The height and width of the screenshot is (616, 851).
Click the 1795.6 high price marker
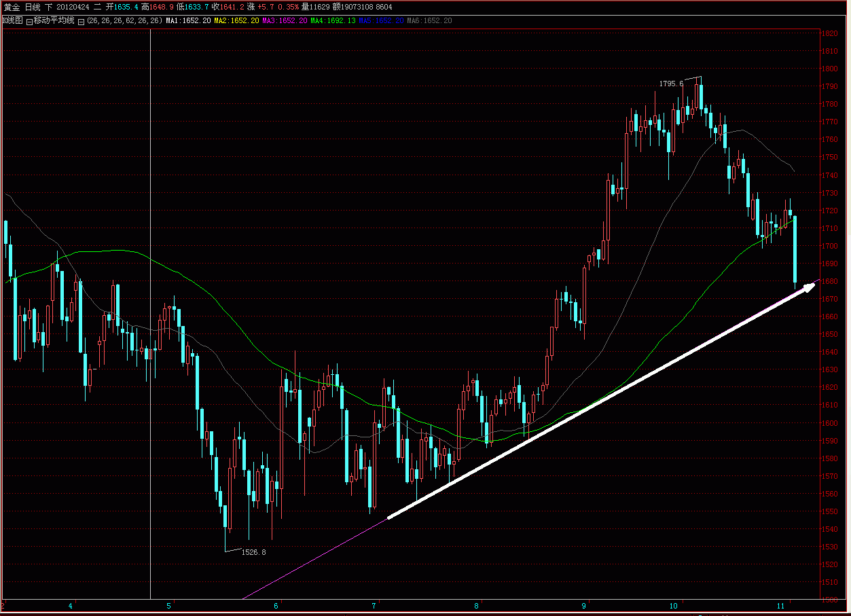point(671,84)
